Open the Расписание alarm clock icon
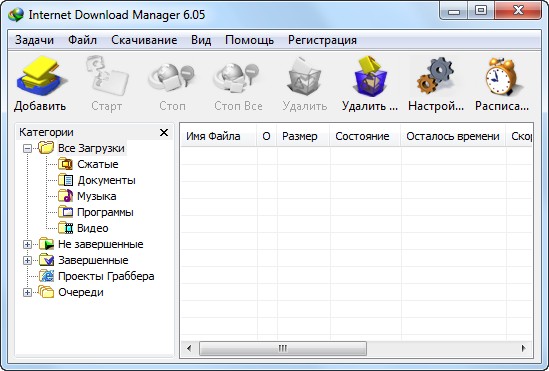 point(502,77)
